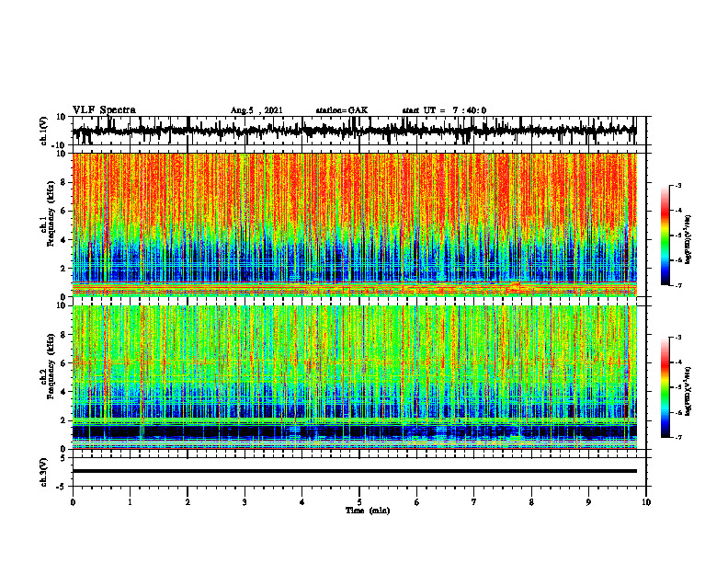Click the "5" tick on ch.3(V) axis

(x=64, y=458)
